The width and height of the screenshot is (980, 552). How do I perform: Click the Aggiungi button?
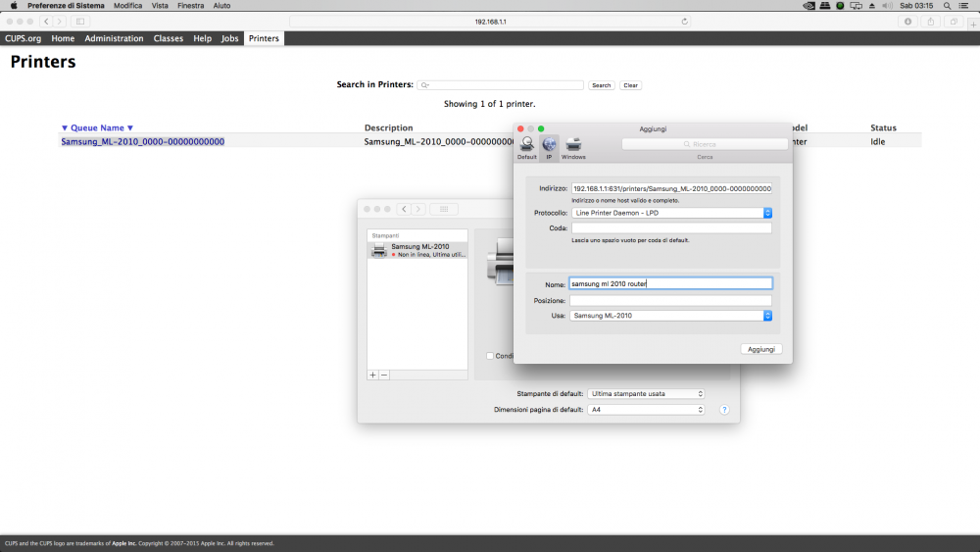coord(761,349)
